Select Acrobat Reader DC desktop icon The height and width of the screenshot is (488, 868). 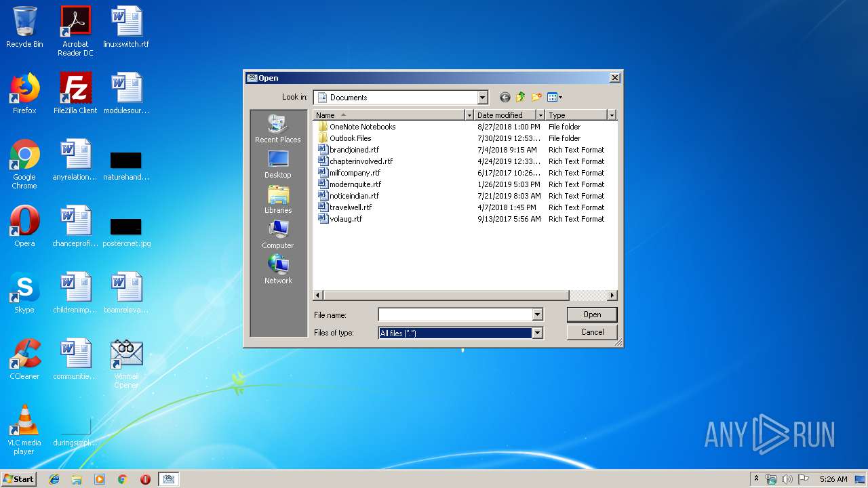coord(75,31)
